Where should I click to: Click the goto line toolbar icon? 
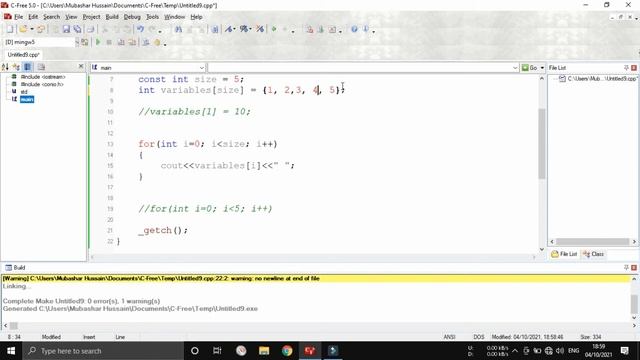click(x=215, y=29)
